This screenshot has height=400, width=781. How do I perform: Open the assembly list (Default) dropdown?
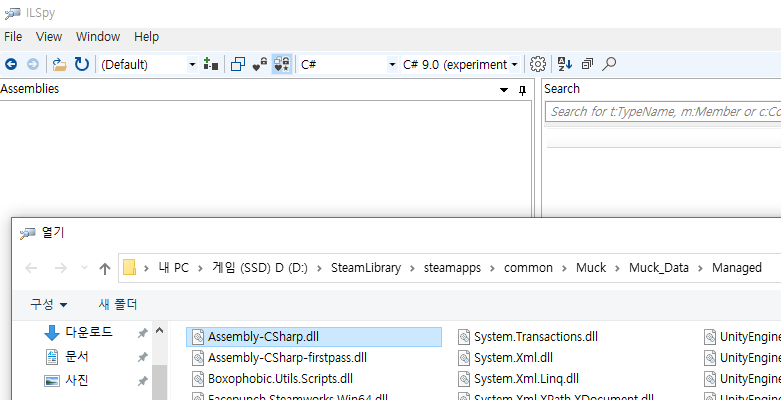coord(192,65)
